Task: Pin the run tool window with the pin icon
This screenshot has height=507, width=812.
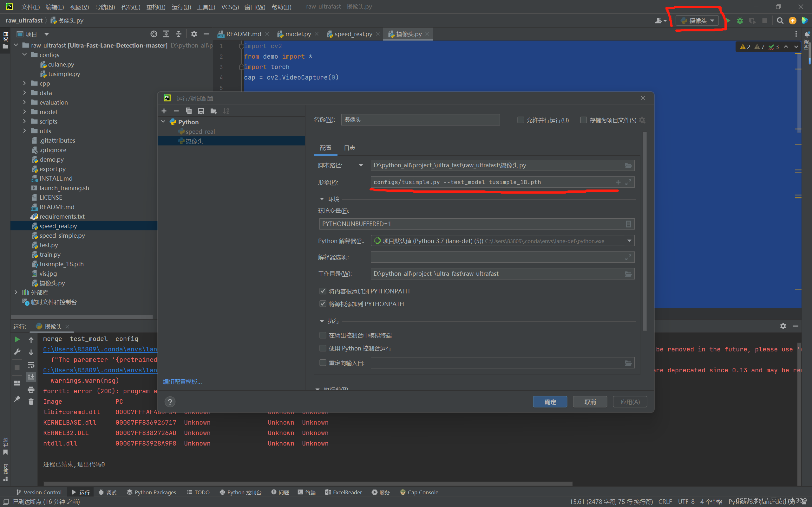Action: (17, 399)
